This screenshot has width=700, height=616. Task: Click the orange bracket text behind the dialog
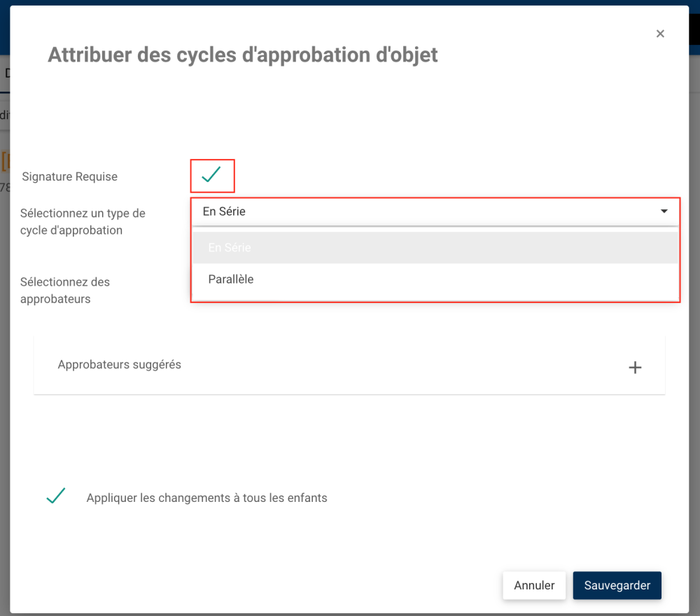pos(4,162)
